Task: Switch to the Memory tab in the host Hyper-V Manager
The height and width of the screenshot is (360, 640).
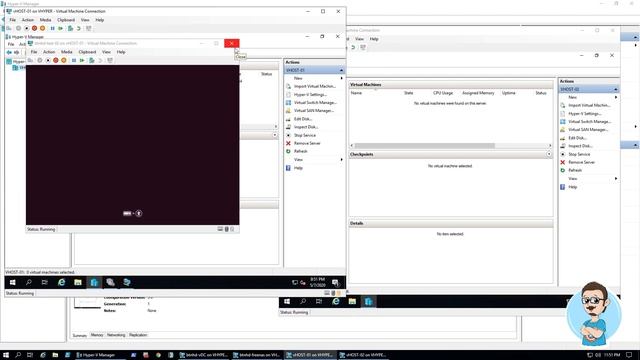Action: pos(97,335)
